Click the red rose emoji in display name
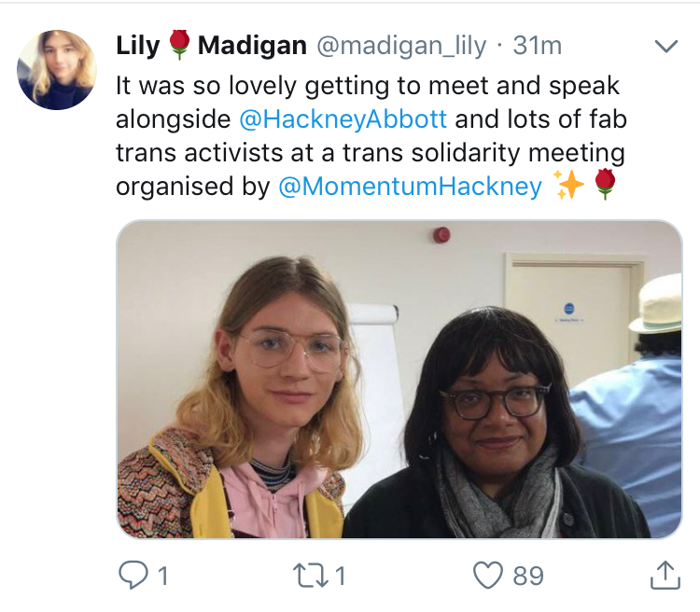Screen dimensions: 700x612 (x=179, y=45)
